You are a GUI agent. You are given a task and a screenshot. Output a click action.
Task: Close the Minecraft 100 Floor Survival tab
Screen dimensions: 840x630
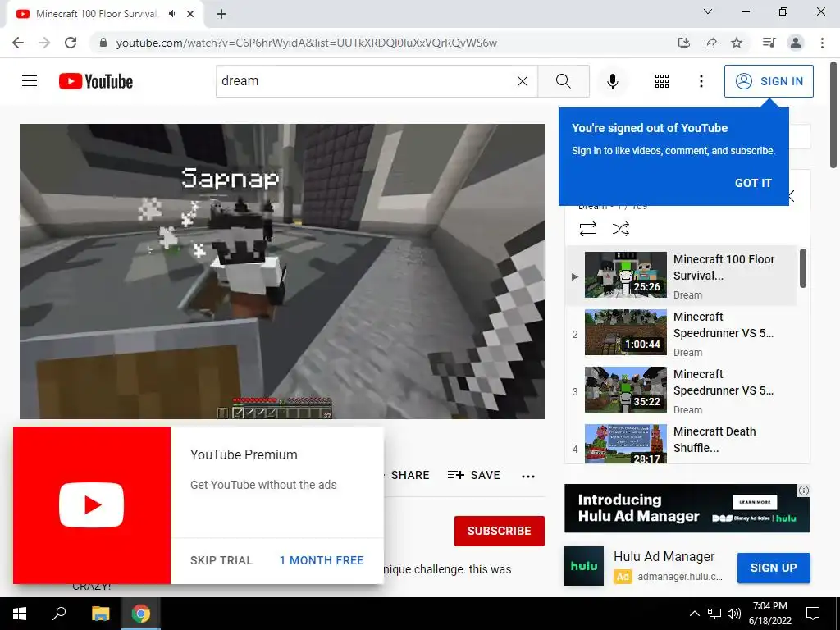(190, 14)
